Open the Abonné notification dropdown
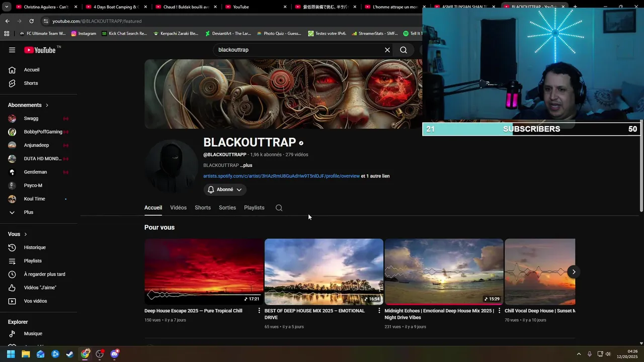 (x=225, y=190)
